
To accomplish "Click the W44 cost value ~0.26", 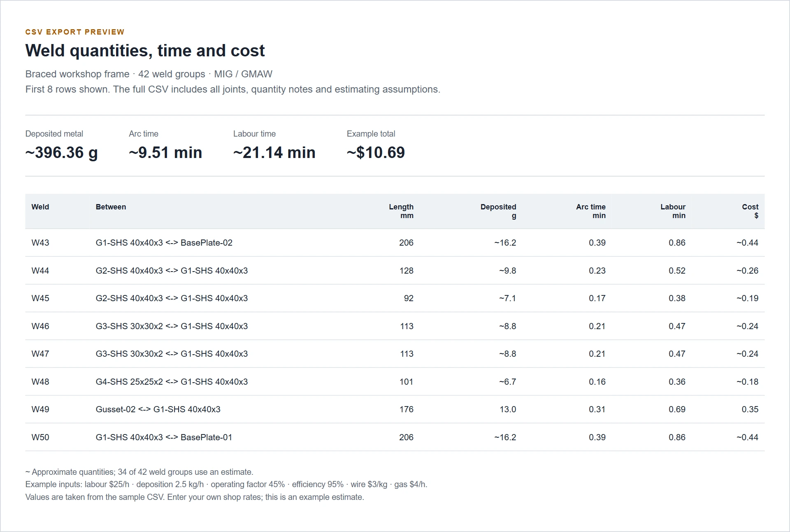I will [748, 271].
